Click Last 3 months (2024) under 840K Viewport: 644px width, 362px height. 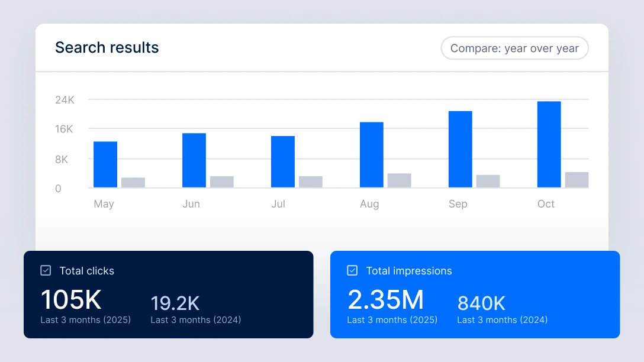pos(503,320)
